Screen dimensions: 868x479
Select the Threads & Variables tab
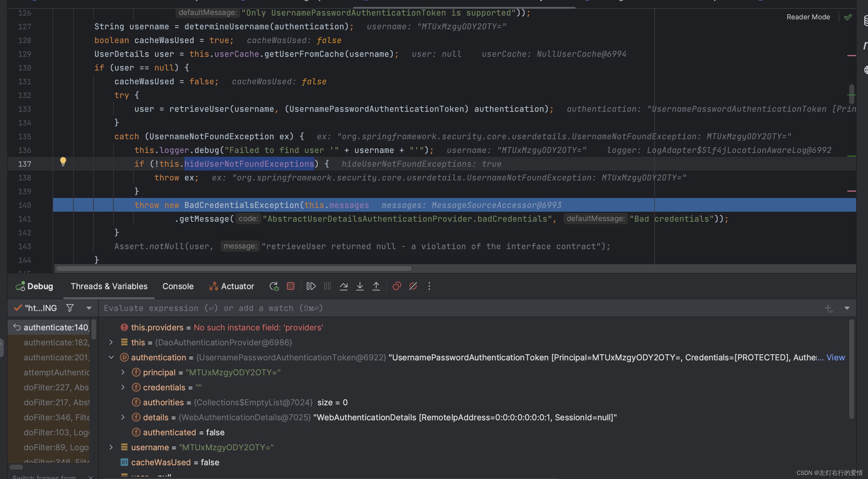click(x=108, y=285)
